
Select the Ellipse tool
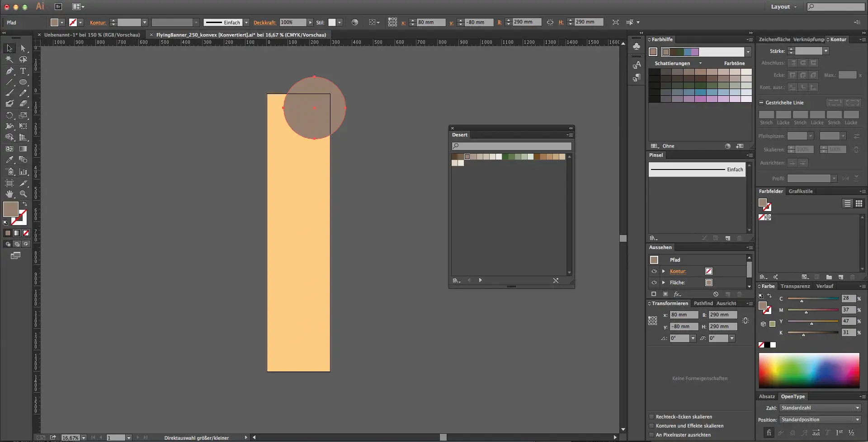click(x=23, y=82)
